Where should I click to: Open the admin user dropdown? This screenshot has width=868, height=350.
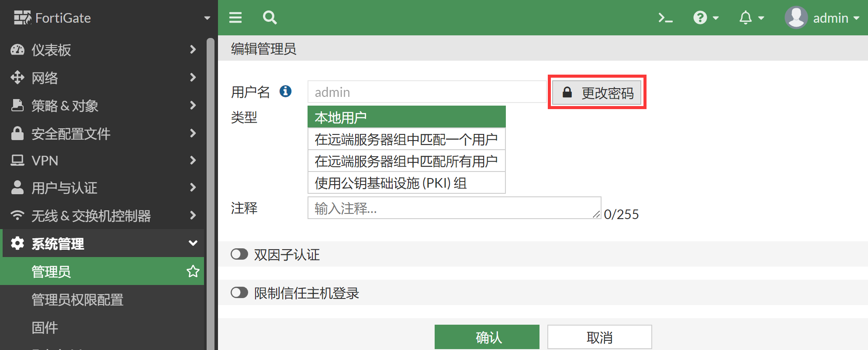[x=836, y=18]
